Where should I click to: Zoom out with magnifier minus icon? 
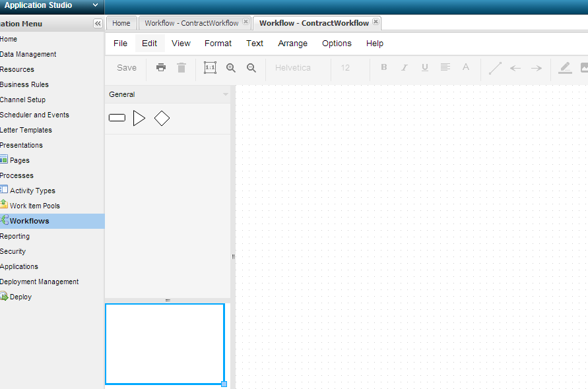pos(251,68)
